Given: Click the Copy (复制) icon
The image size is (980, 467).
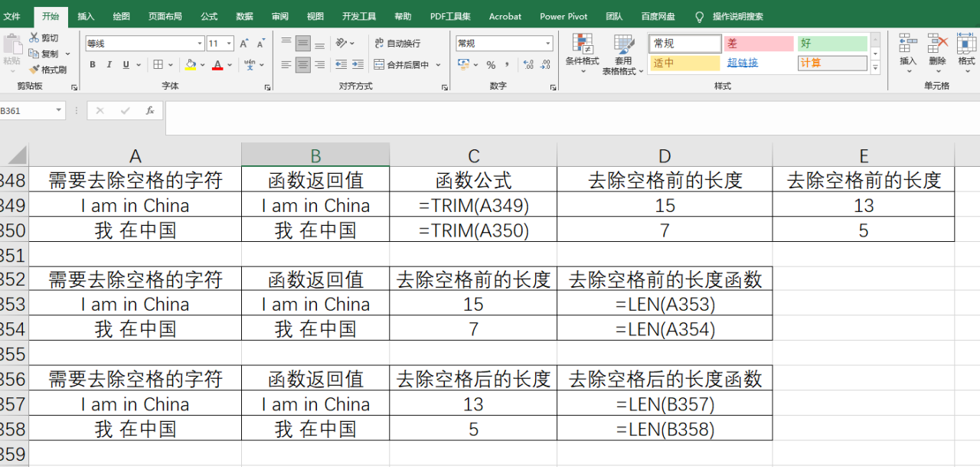Looking at the screenshot, I should tap(34, 54).
